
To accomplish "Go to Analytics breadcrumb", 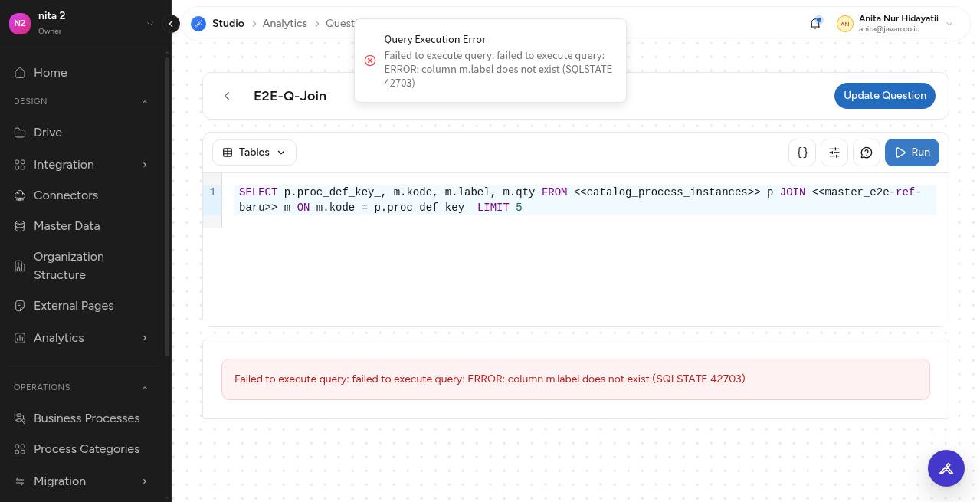I will (285, 24).
